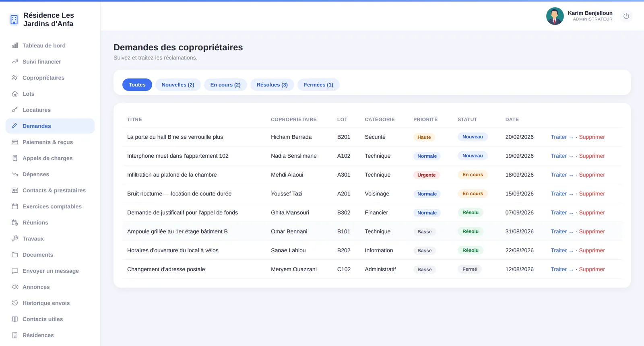Open Tableau de bord menu item
Viewport: 644px width, 346px height.
(x=50, y=45)
